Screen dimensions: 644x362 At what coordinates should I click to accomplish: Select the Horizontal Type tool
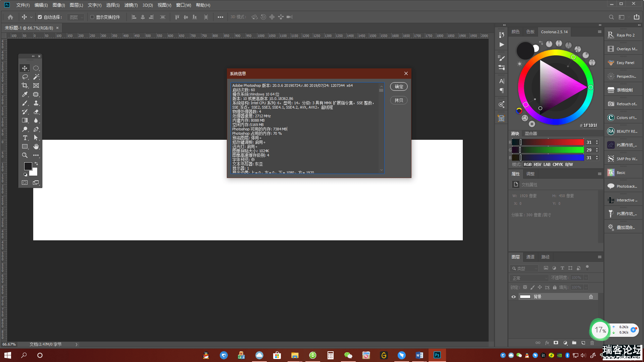(25, 138)
